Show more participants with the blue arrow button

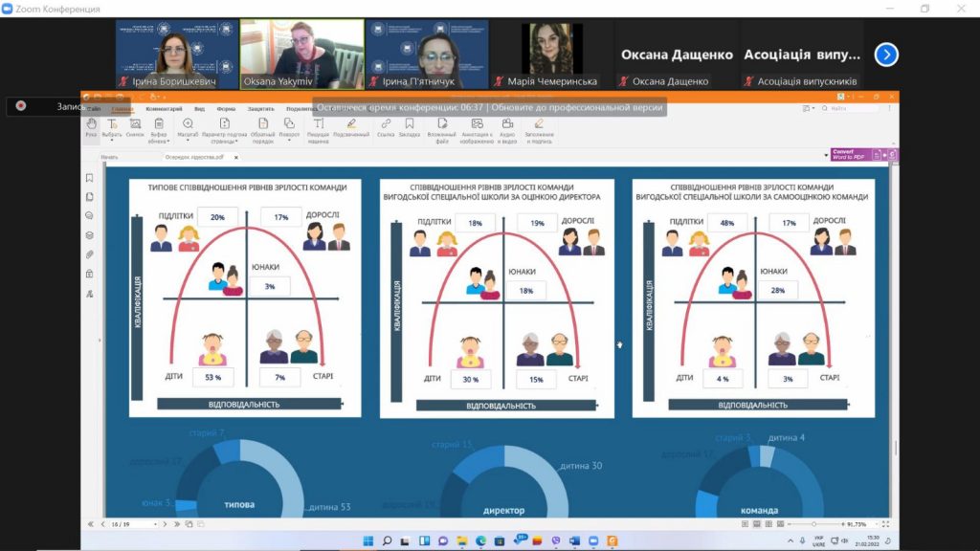886,55
